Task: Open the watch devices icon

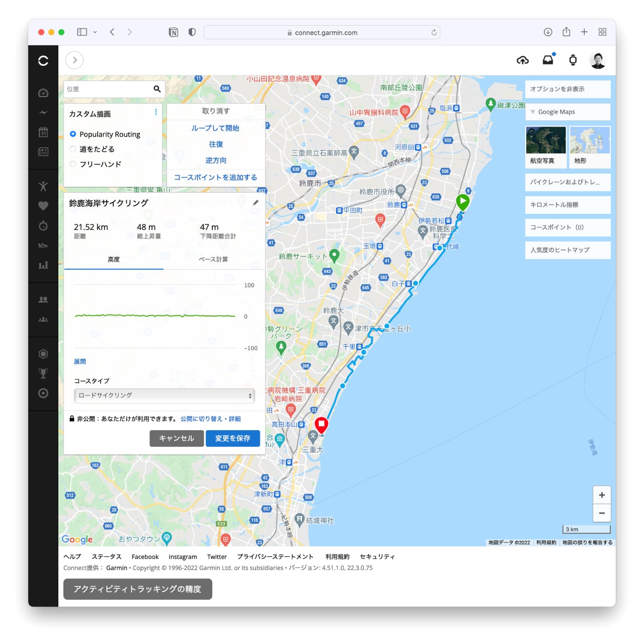Action: (x=573, y=60)
